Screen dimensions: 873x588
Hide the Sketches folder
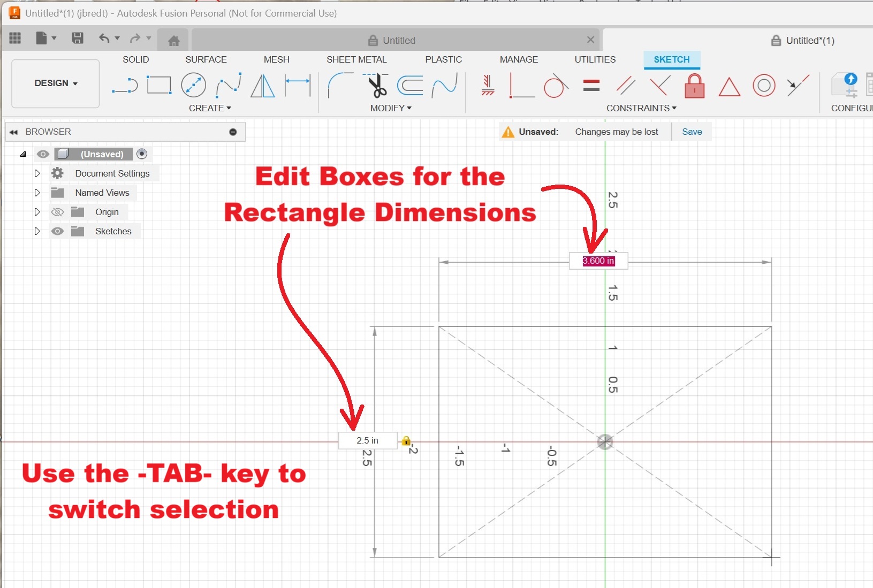(57, 231)
